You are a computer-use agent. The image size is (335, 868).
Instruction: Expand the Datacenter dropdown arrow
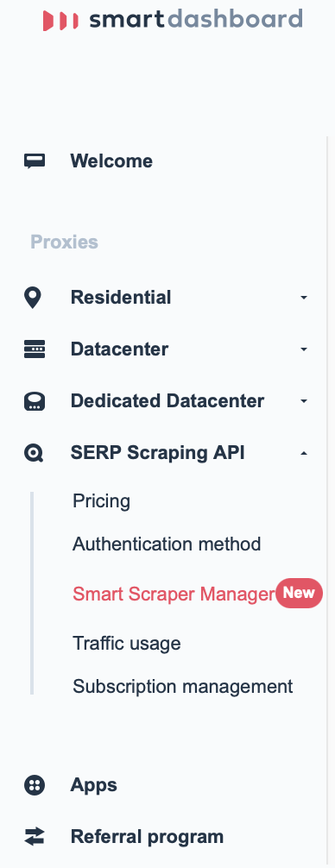(x=303, y=349)
